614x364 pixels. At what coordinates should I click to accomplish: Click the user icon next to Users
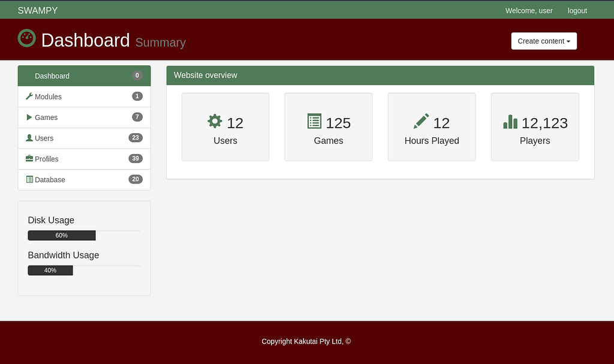pyautogui.click(x=29, y=138)
